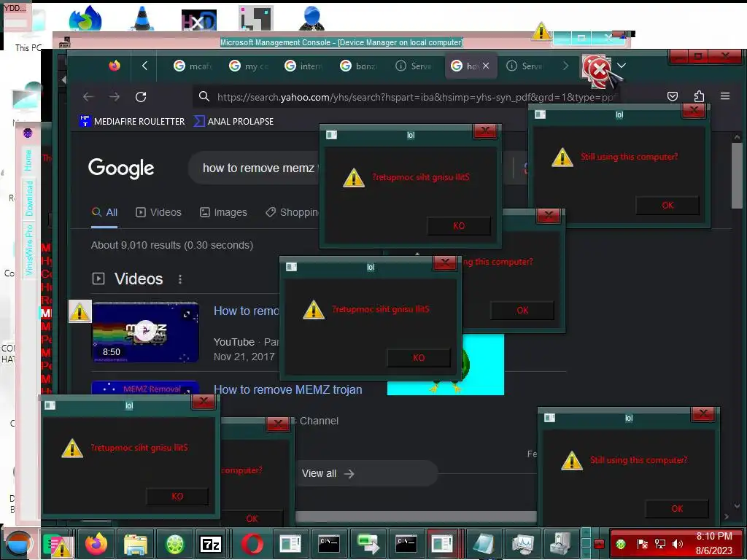Image resolution: width=747 pixels, height=560 pixels.
Task: Open File Explorer from the taskbar
Action: click(x=135, y=542)
